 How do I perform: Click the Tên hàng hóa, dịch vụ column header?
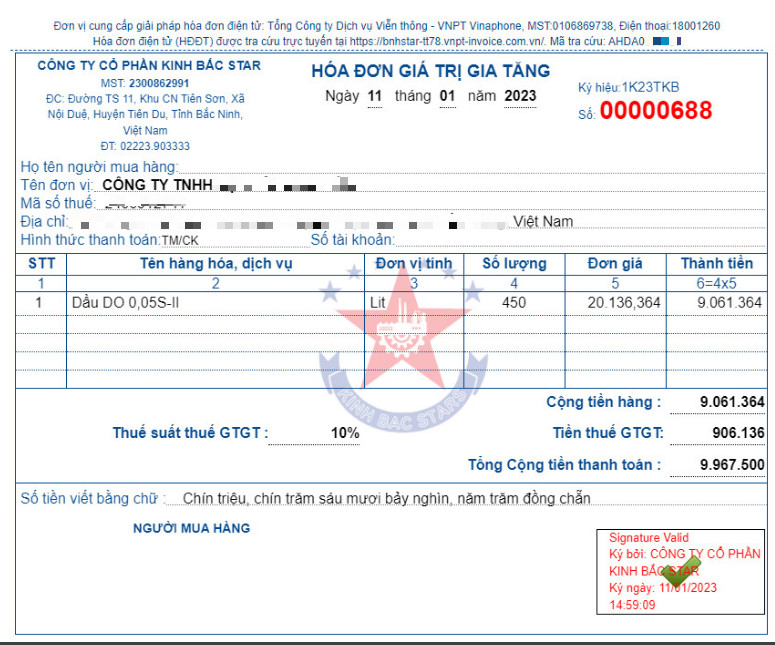216,263
